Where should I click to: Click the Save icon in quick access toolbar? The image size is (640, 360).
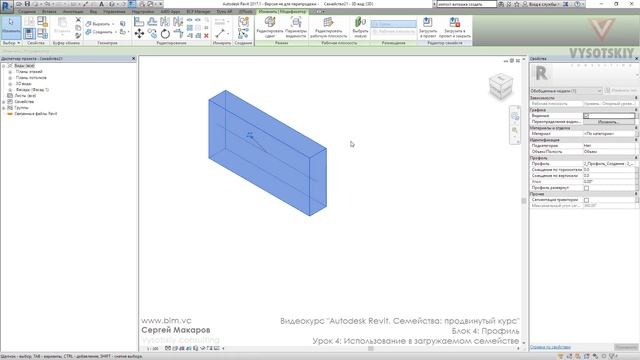[x=27, y=4]
